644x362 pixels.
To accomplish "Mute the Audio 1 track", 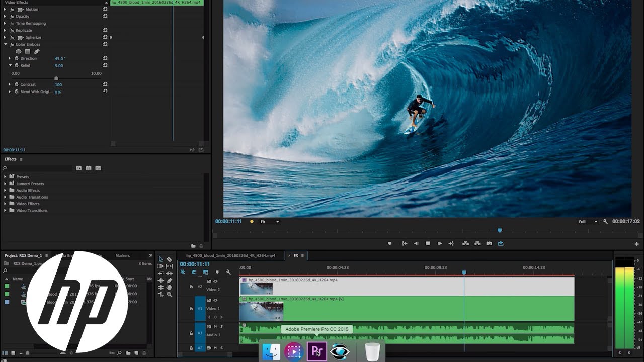I will (x=215, y=326).
